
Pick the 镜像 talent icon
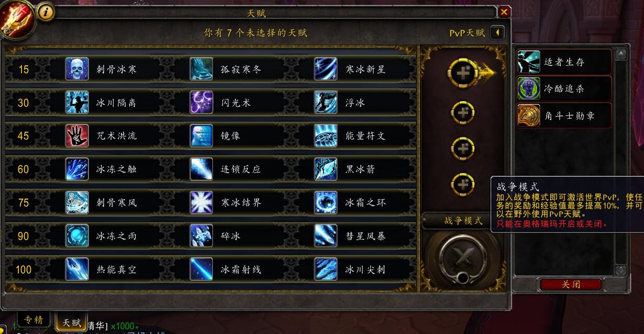point(201,135)
